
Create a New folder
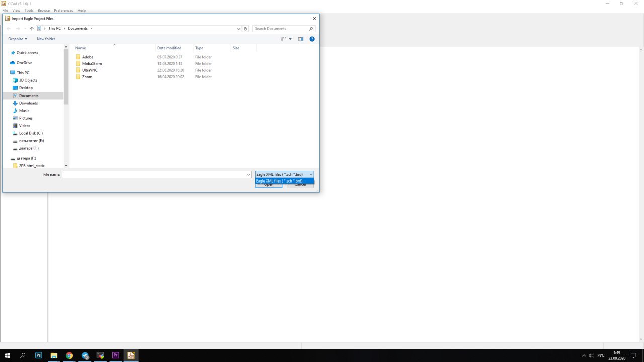click(46, 39)
